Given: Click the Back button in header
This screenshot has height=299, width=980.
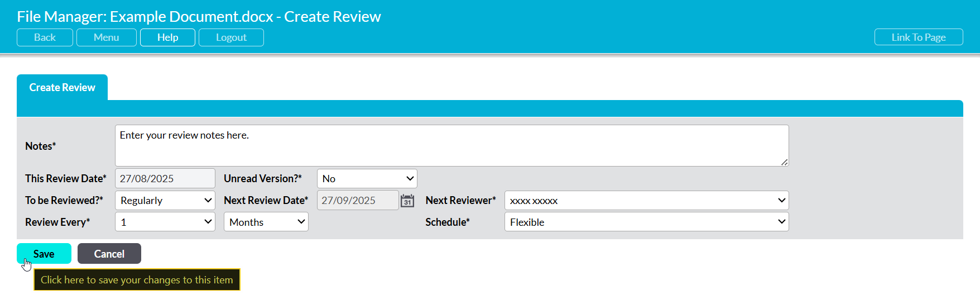Looking at the screenshot, I should click(45, 37).
